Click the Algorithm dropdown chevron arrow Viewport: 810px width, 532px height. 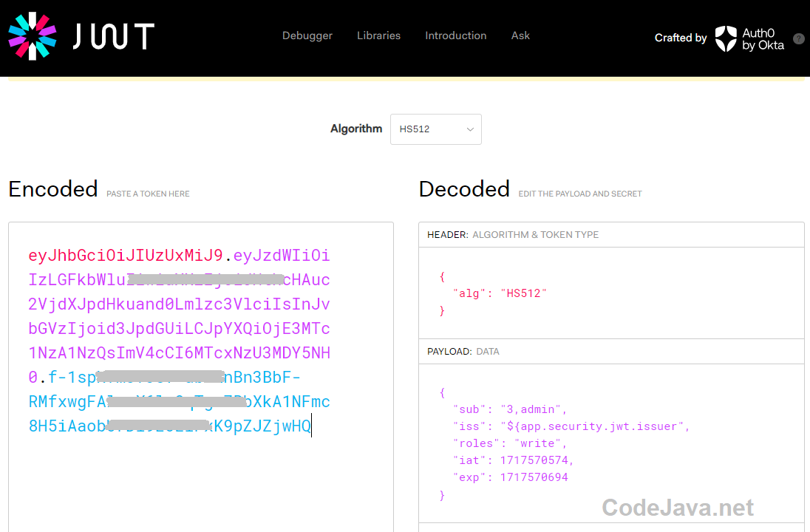(470, 129)
